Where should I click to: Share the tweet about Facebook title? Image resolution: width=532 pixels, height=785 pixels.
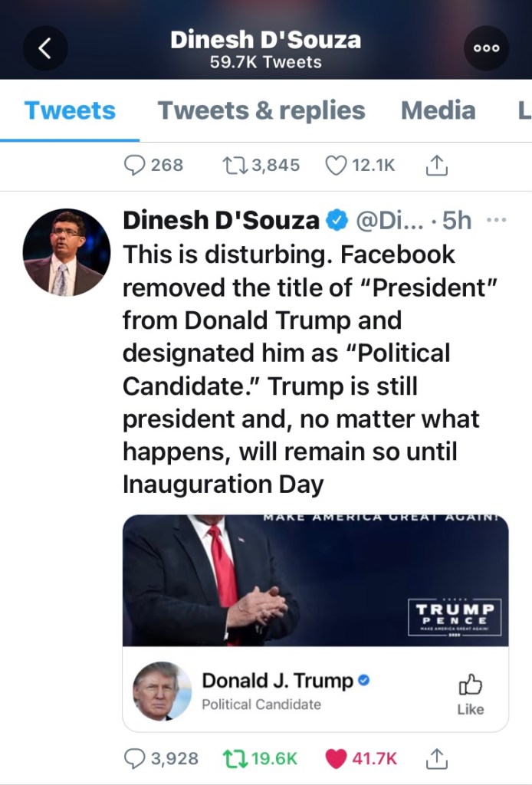pos(435,759)
